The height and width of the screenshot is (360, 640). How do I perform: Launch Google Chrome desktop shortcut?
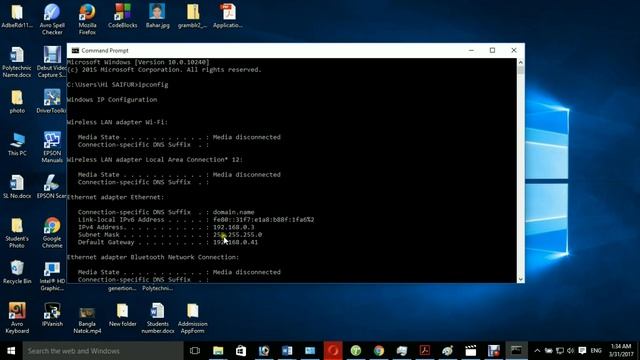pyautogui.click(x=52, y=233)
